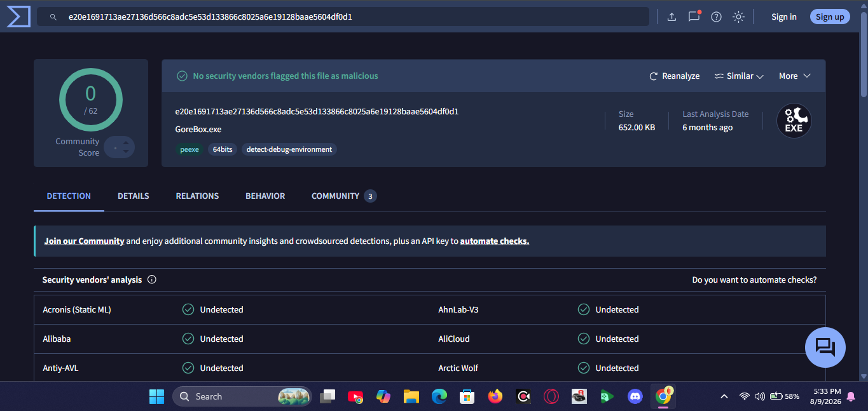
Task: Open the Windows Start menu
Action: coord(156,396)
